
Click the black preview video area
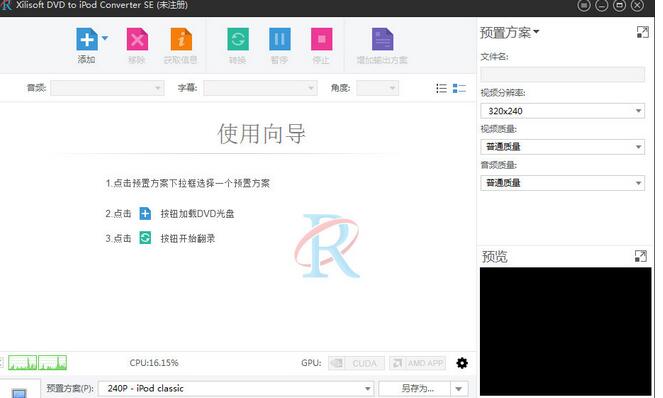point(565,331)
